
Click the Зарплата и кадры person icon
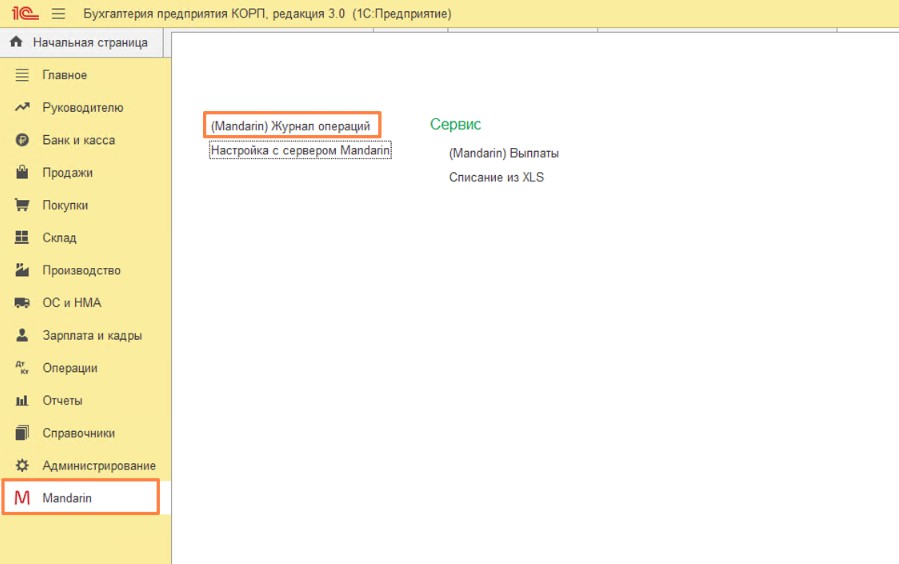pos(22,335)
